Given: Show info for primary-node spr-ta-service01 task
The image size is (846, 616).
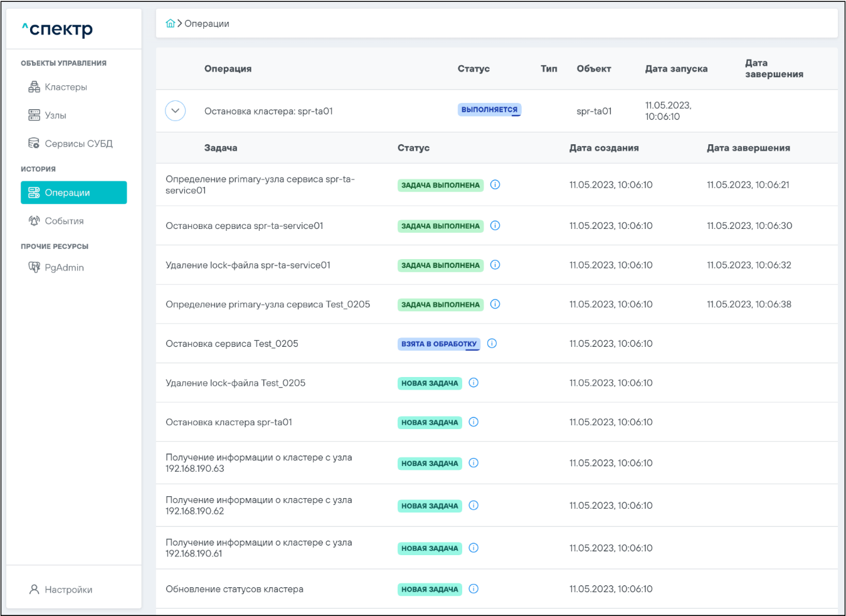Looking at the screenshot, I should point(495,184).
